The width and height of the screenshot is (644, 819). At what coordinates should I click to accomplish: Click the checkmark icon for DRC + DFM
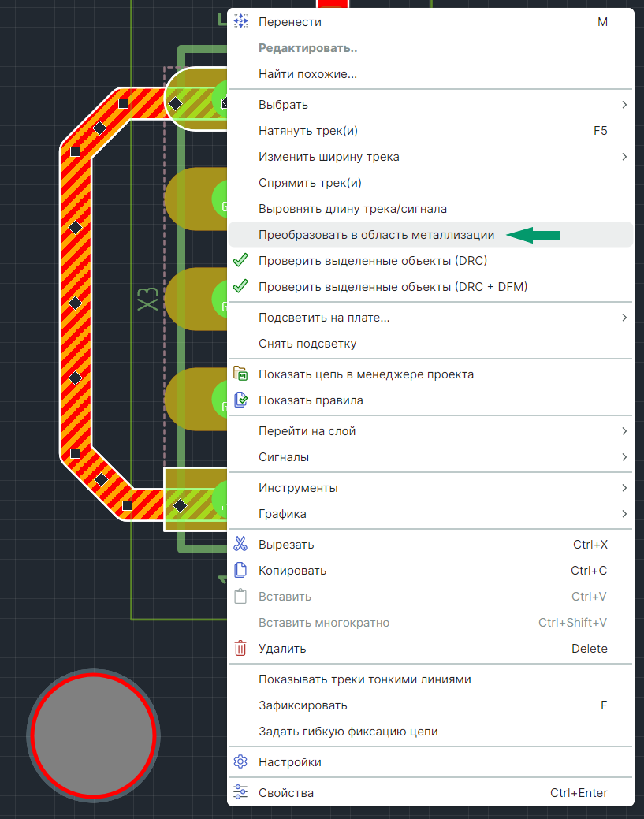click(240, 286)
